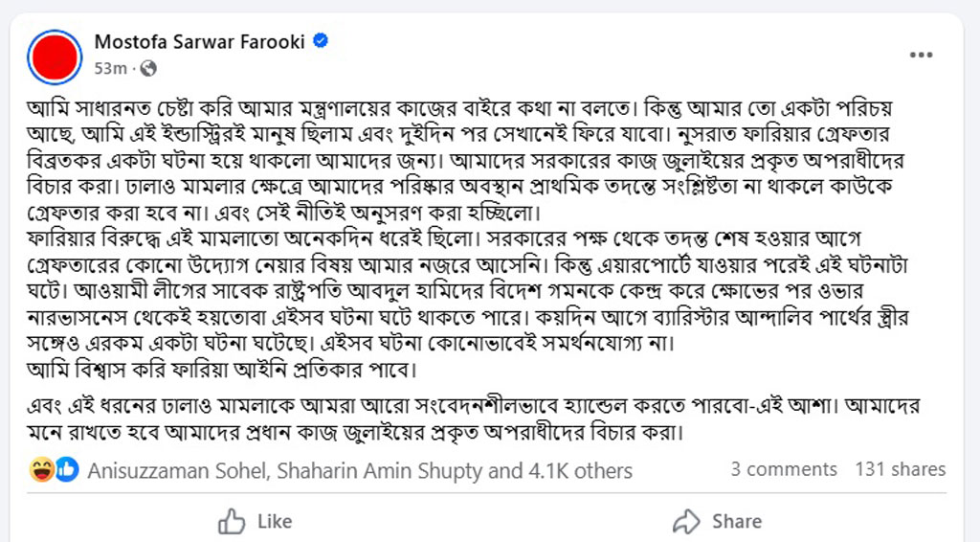
Task: View the 4.1K others reactions list
Action: [577, 470]
